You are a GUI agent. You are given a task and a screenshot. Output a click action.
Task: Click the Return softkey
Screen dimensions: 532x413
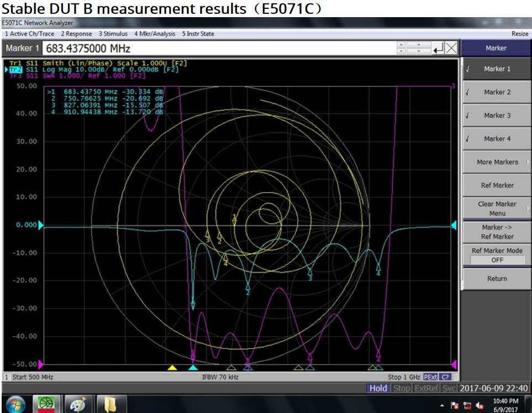497,279
